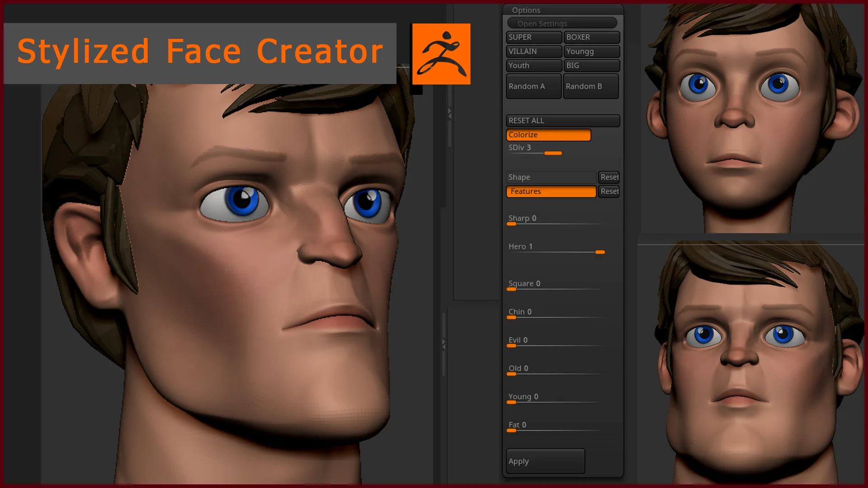The width and height of the screenshot is (868, 488).
Task: Select the SUPER preset button
Action: [x=533, y=37]
